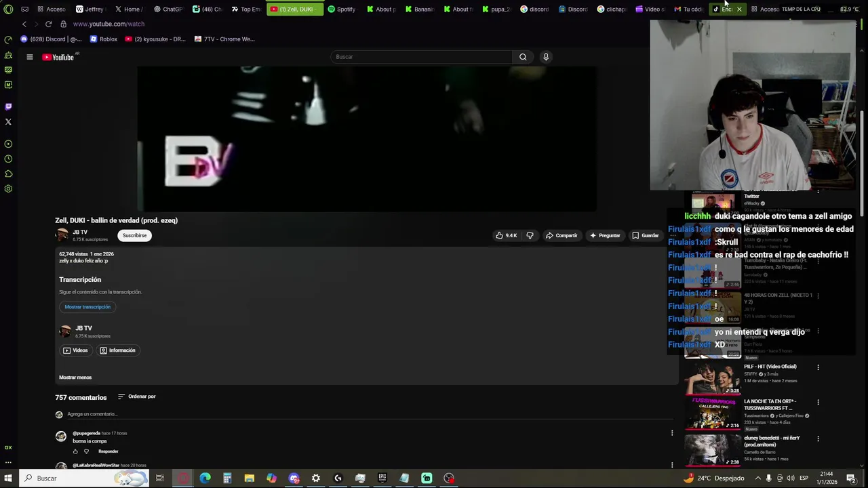Click Mostrar transcripción button
The image size is (868, 488).
87,307
